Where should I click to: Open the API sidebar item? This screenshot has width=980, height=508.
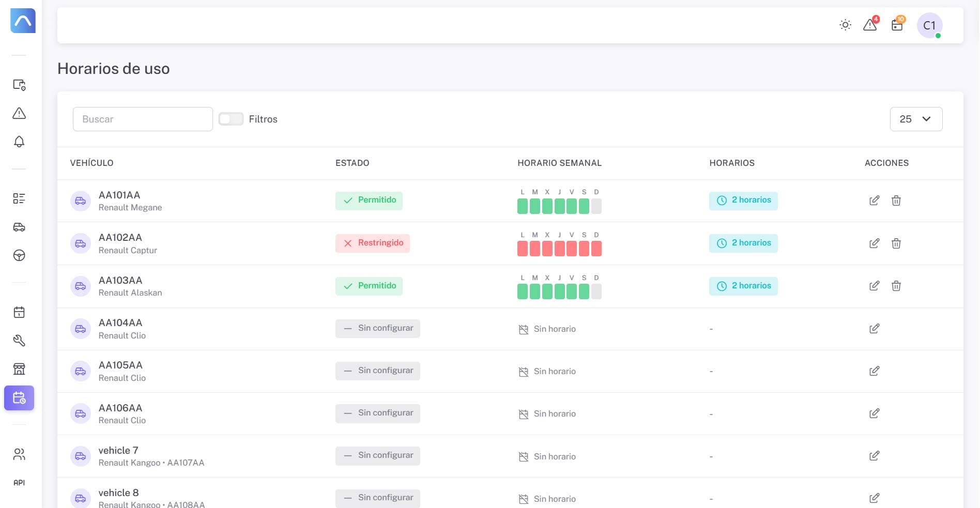(x=19, y=483)
